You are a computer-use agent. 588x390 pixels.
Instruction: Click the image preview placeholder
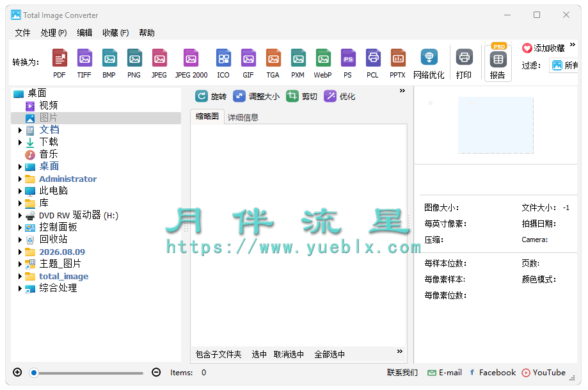pyautogui.click(x=495, y=125)
